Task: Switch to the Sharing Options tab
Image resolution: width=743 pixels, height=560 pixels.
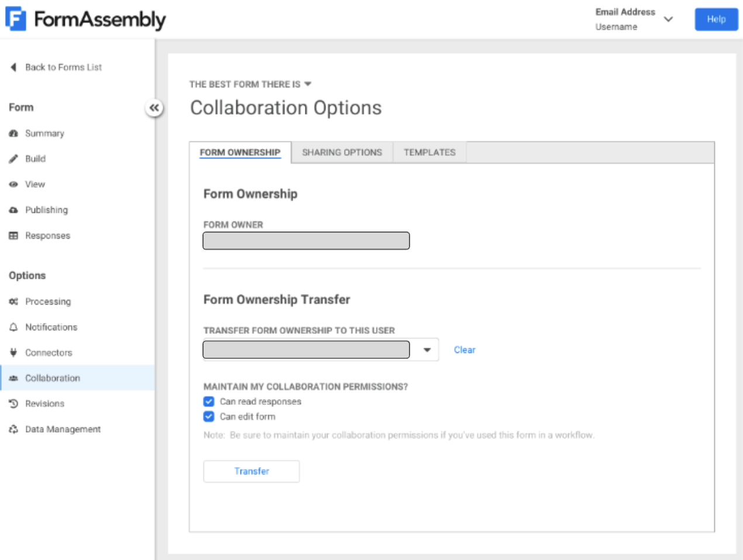Action: point(342,153)
